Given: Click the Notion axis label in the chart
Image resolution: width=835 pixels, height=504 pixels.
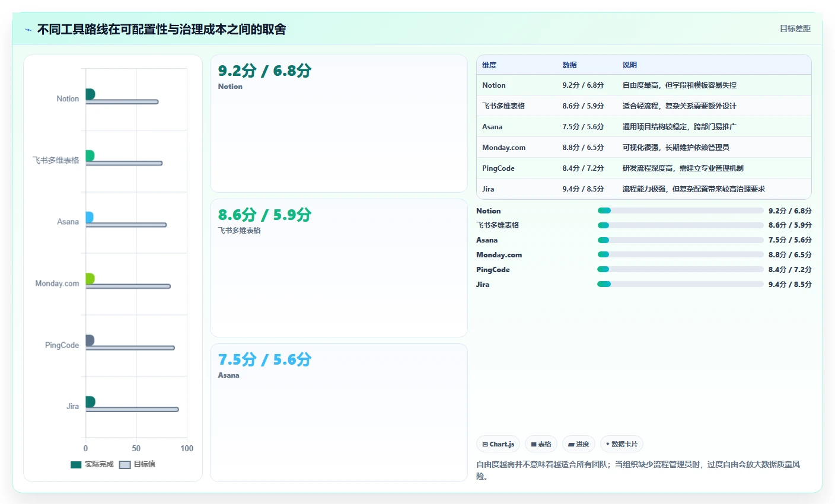Looking at the screenshot, I should click(x=68, y=99).
